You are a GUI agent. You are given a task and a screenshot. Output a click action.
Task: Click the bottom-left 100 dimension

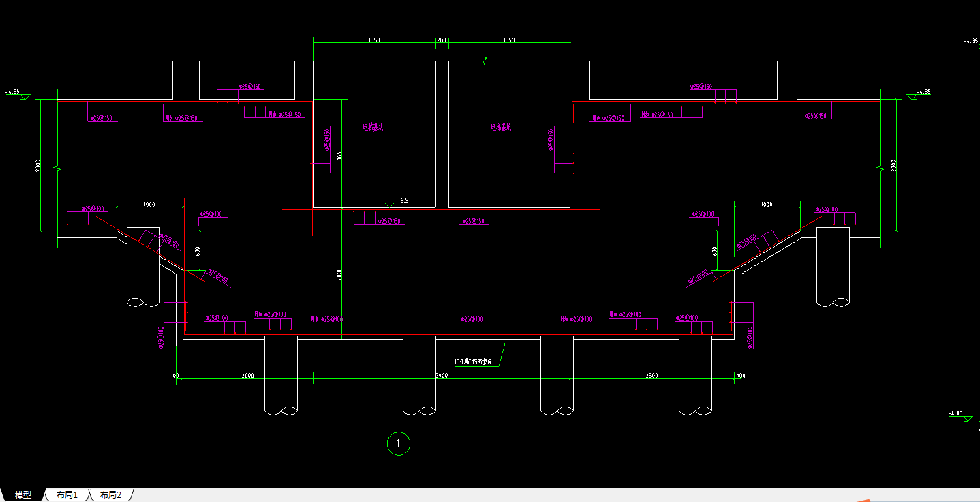174,376
